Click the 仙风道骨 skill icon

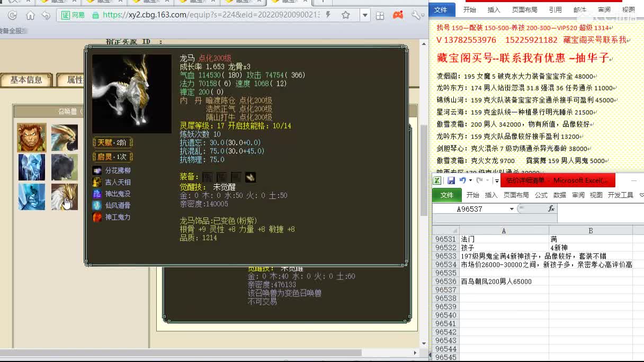97,205
